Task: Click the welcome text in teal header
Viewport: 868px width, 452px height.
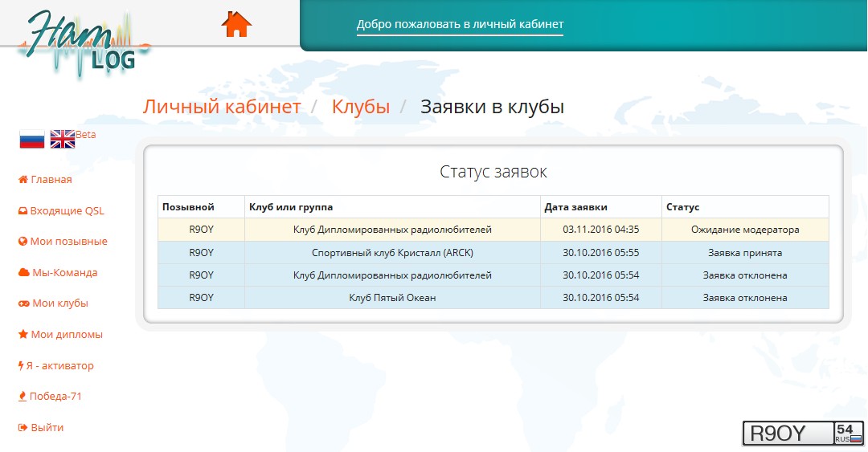Action: 460,24
